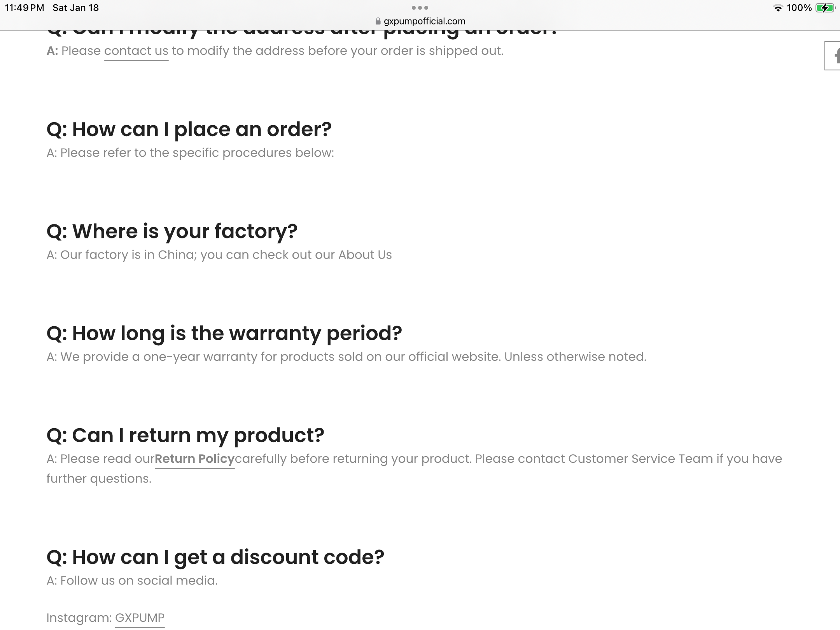Tap 'Follow us on social media' answer text
Screen dimensions: 840x630
click(132, 581)
